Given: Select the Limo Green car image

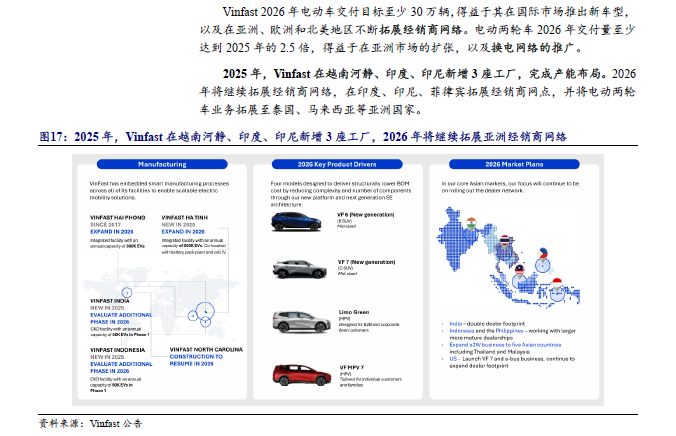Looking at the screenshot, I should pos(301,322).
